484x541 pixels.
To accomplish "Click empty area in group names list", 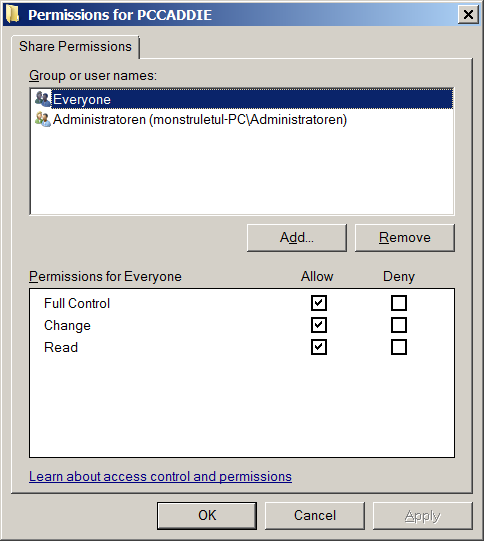I will 242,171.
